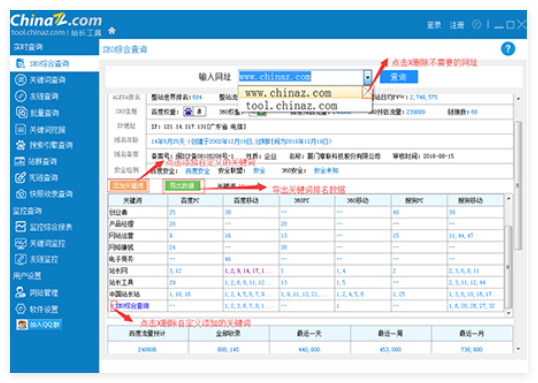
Task: Click the main results panel vertical scrollbar
Action: click(518, 185)
